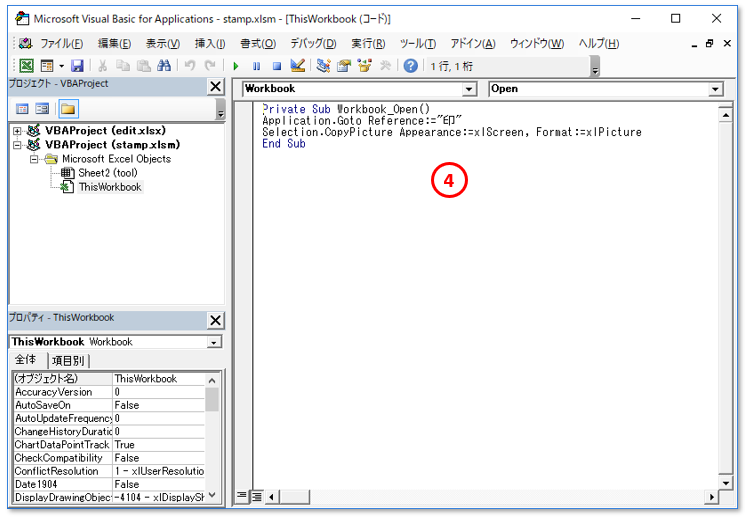
Task: Click the Redo arrow icon
Action: click(210, 65)
